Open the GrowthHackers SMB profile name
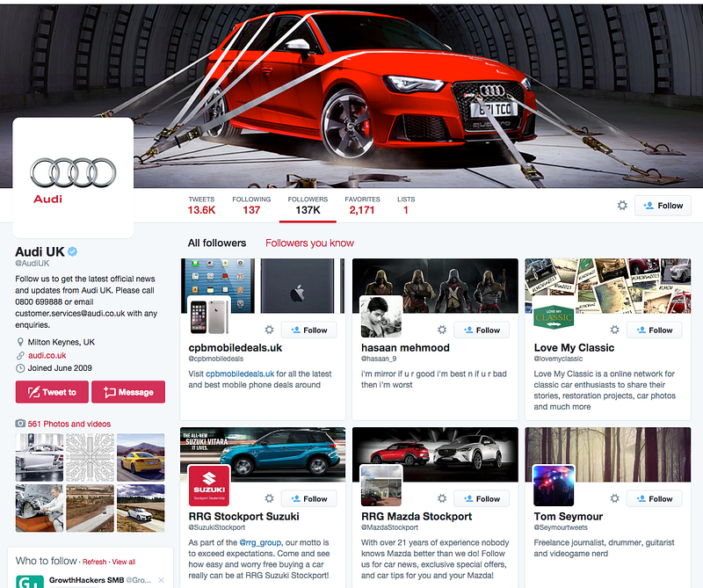This screenshot has width=703, height=588. [86, 580]
